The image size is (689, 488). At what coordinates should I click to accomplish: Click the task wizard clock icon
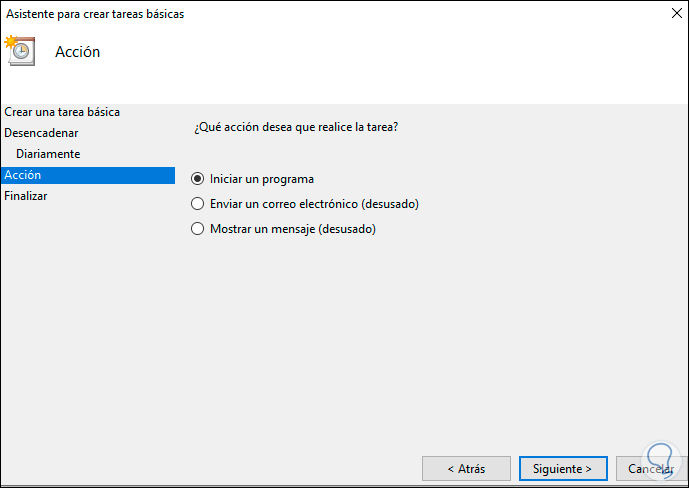tap(20, 51)
